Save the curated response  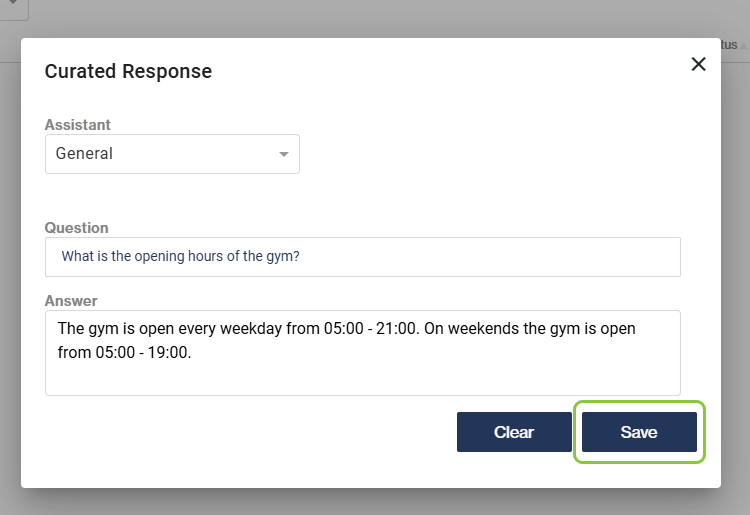tap(639, 432)
